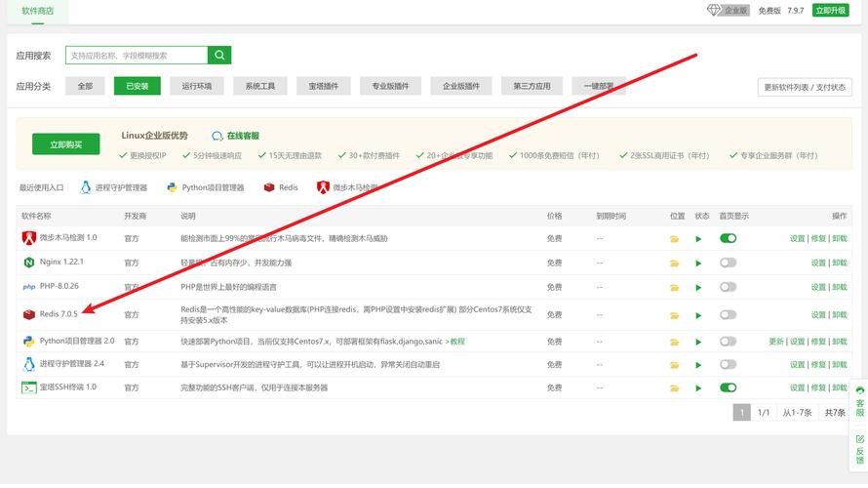Click 卸载 for Nginx 1.22.1

(839, 263)
